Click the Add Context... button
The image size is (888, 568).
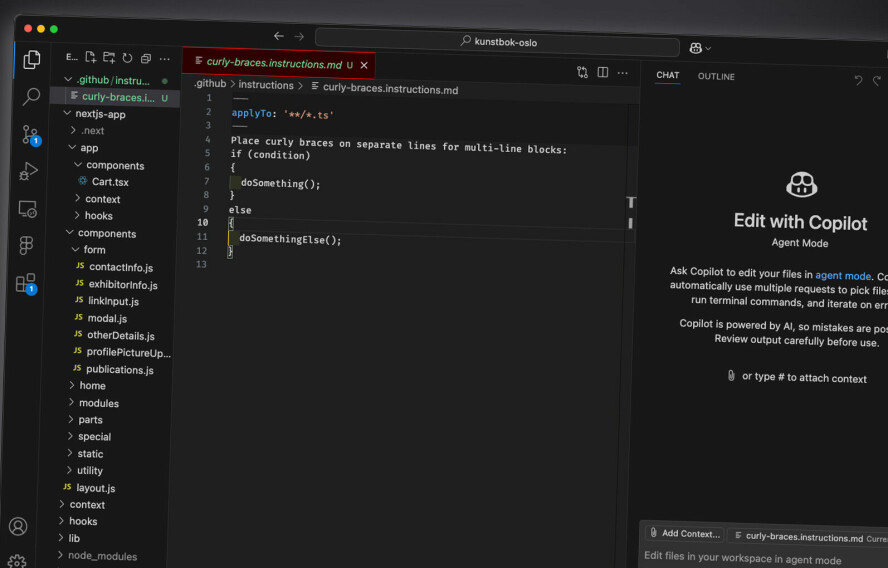pos(685,533)
